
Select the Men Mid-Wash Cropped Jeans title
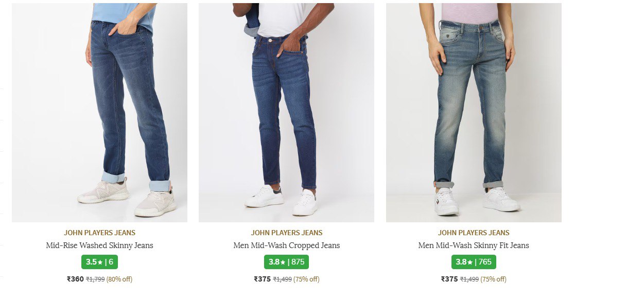(286, 245)
